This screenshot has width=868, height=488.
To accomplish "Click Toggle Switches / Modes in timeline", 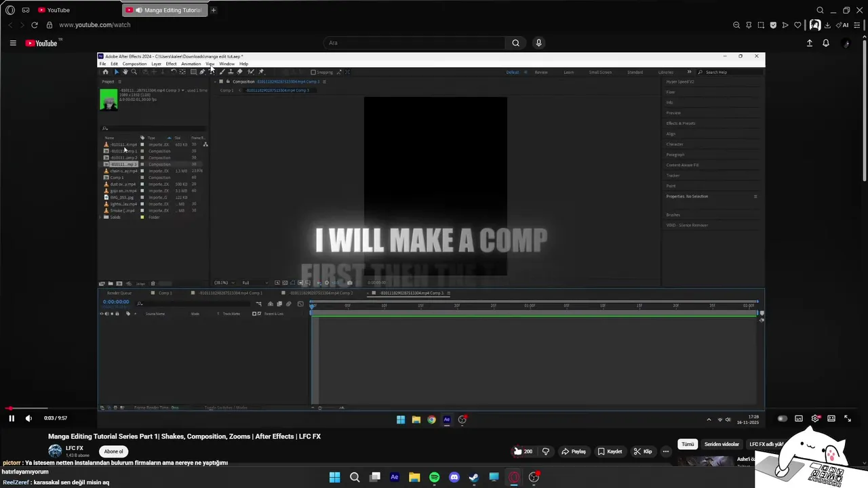I will [x=227, y=407].
